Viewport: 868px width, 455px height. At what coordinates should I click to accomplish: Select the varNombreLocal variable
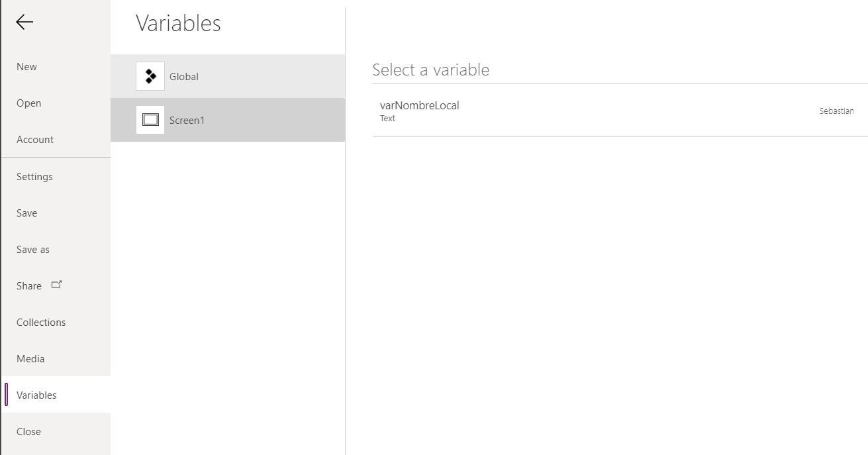420,105
